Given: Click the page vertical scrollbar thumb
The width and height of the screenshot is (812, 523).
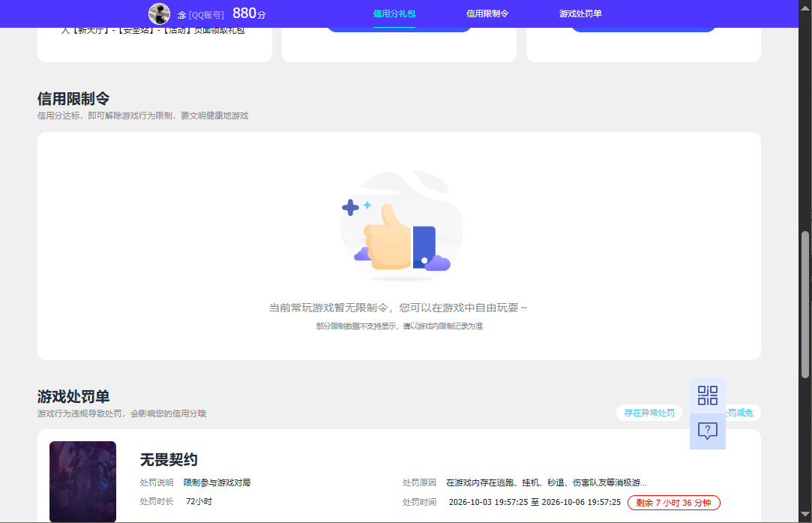Looking at the screenshot, I should (805, 304).
